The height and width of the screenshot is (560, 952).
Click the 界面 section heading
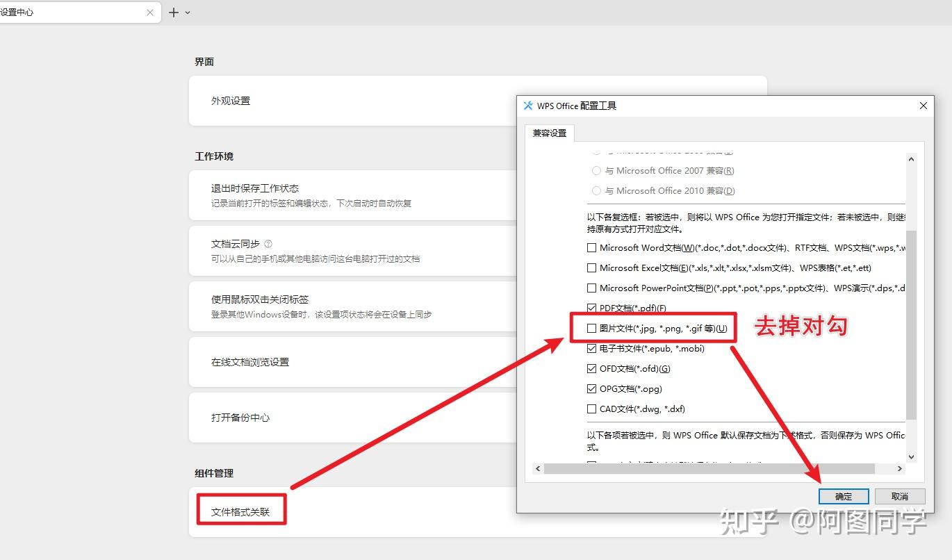click(x=204, y=62)
